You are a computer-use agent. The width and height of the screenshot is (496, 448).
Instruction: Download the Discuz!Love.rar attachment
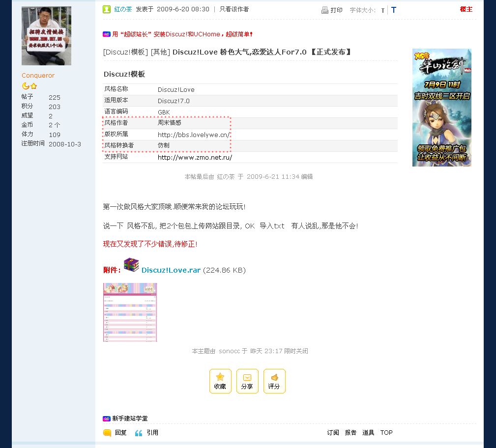pos(171,270)
